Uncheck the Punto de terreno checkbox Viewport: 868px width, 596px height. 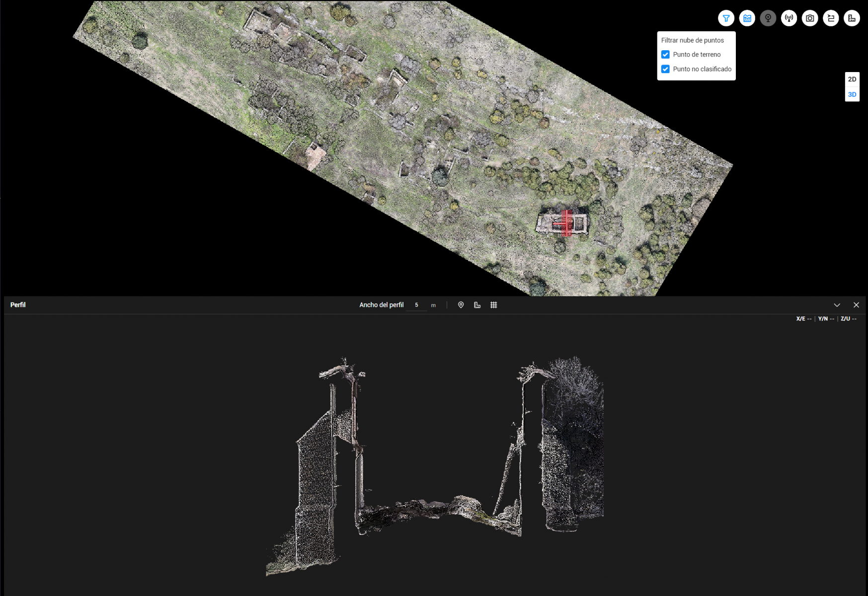click(665, 55)
